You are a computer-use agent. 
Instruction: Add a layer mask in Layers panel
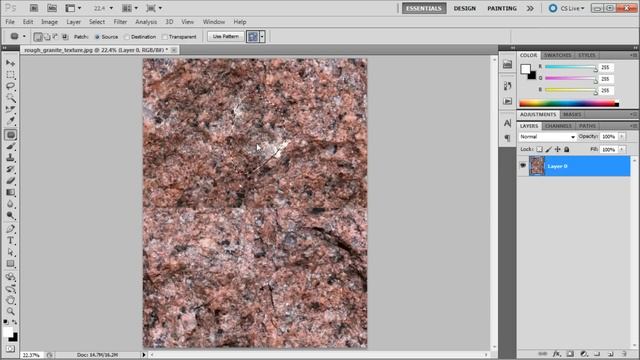(x=570, y=354)
